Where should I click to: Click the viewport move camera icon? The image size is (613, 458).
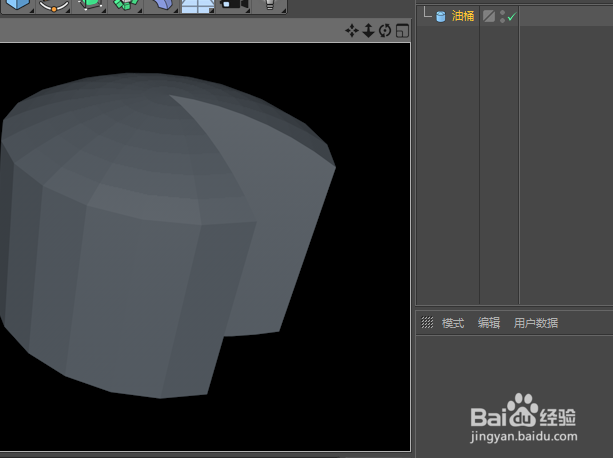tap(352, 30)
